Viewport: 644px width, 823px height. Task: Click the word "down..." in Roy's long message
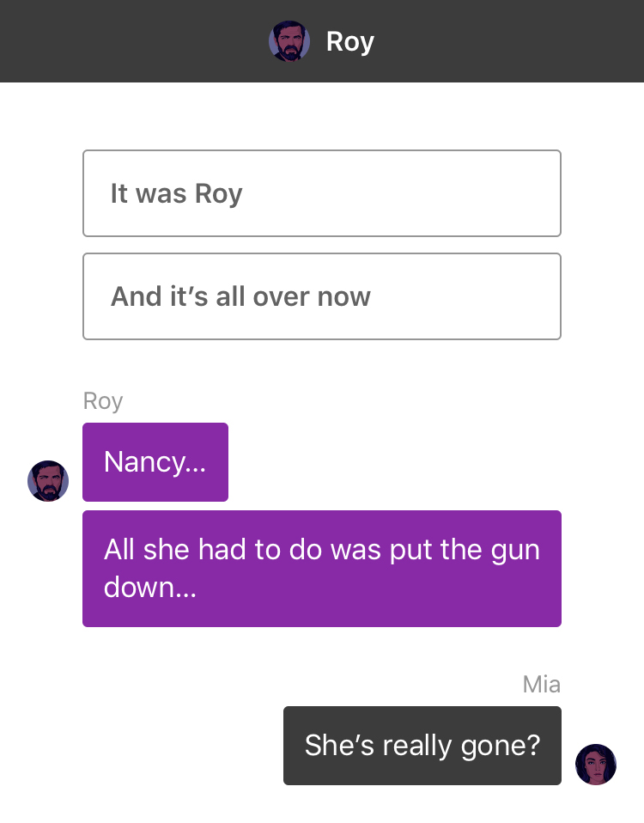click(150, 588)
